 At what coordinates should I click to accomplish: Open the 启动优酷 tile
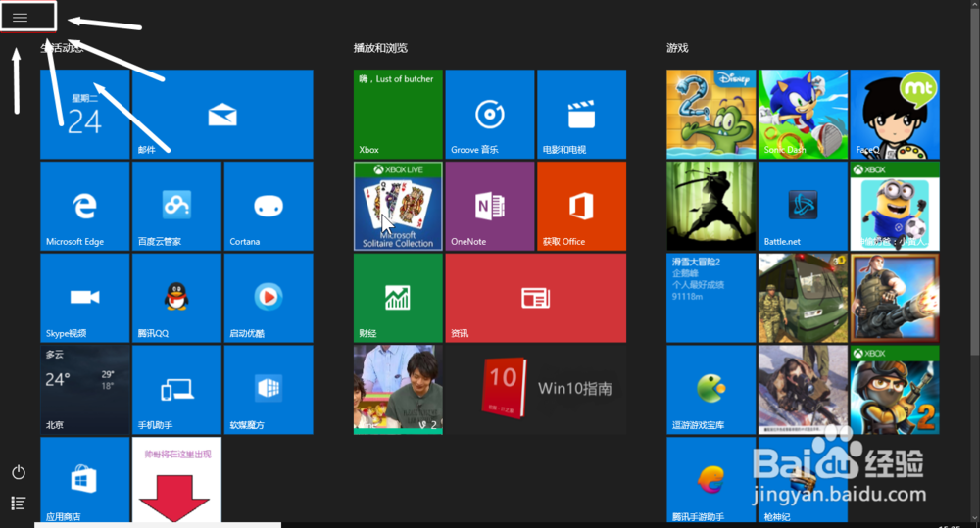click(269, 298)
